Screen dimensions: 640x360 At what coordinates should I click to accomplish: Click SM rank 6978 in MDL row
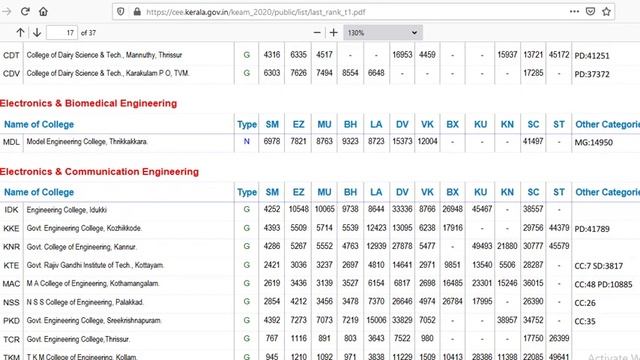pos(272,141)
